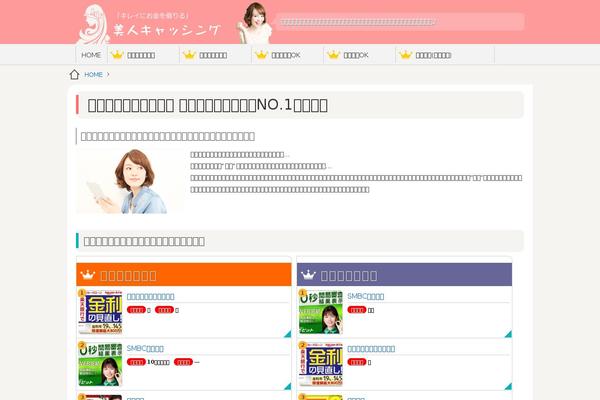Open the 金利 banner thumbnail in the orange column
Screen dimensions: 600x400
coord(100,312)
